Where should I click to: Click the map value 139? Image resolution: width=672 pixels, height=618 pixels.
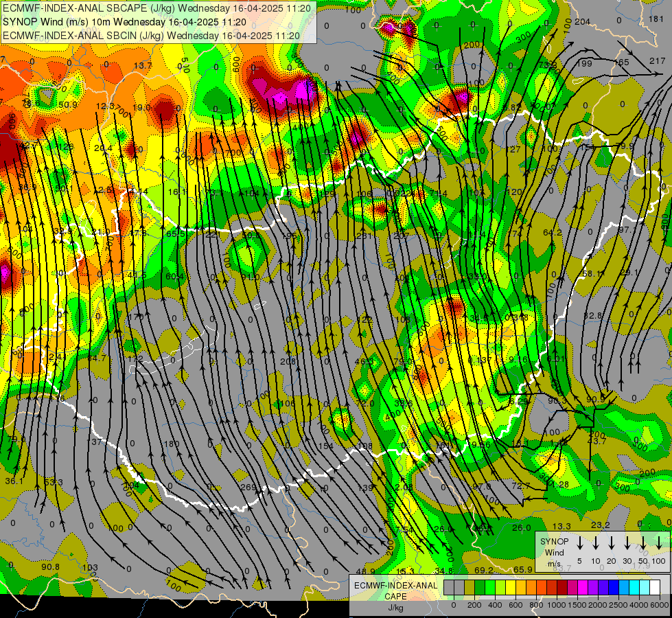click(365, 488)
